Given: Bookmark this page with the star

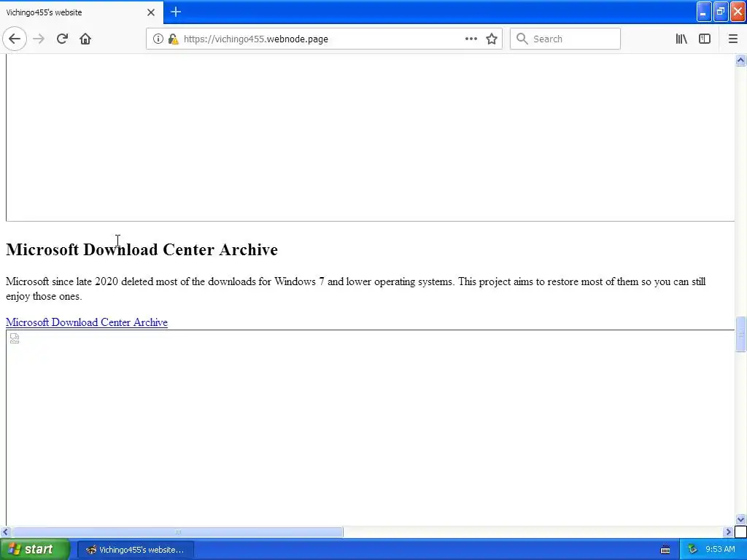Looking at the screenshot, I should pos(492,39).
